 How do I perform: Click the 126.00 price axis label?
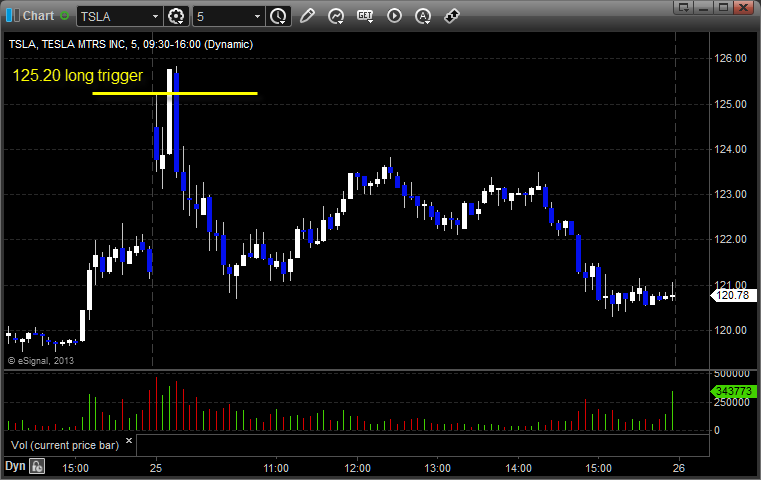click(730, 58)
